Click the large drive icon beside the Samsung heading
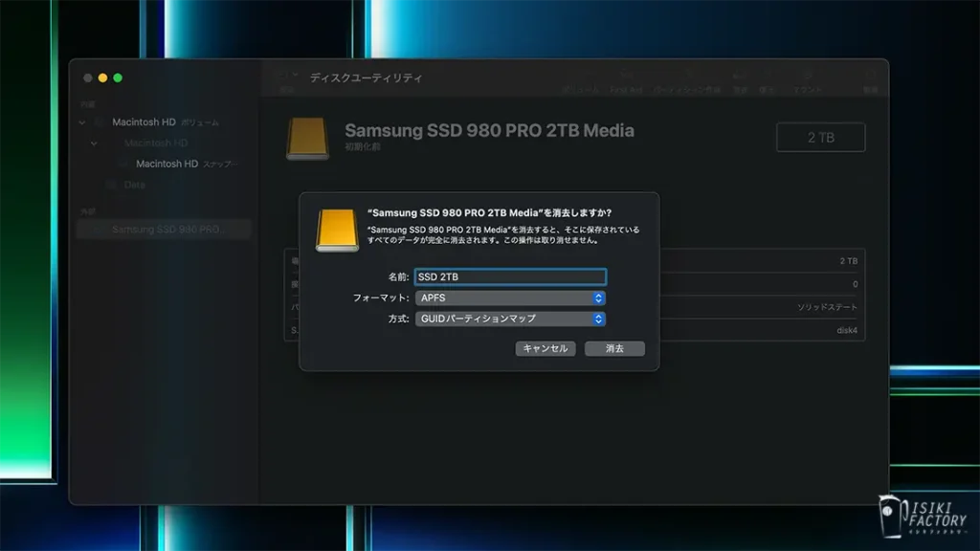The height and width of the screenshot is (551, 980). (x=307, y=139)
